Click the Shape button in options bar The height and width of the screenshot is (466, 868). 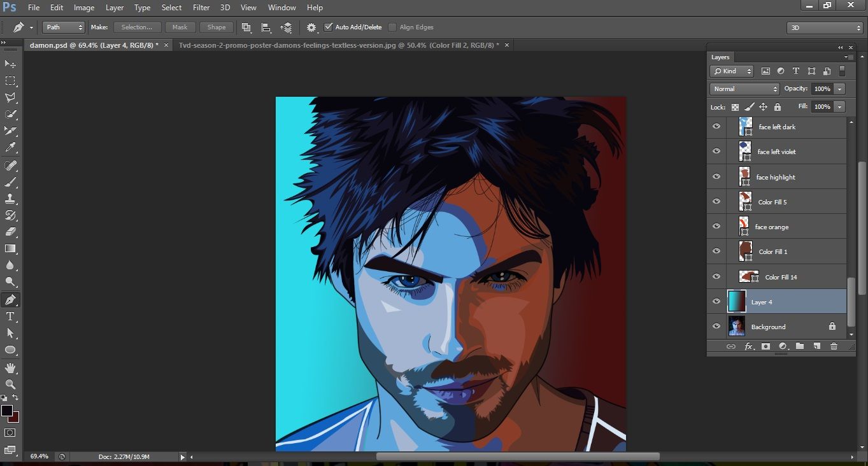pos(217,27)
